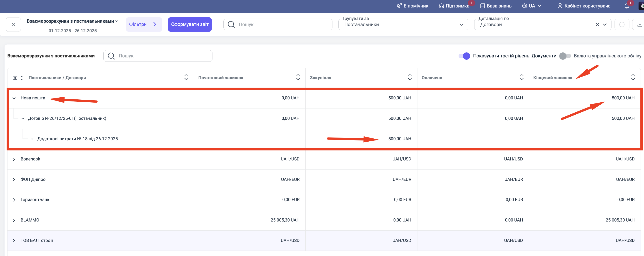Screen dimensions: 644x256
Task: Click the info circle icon
Action: [622, 25]
